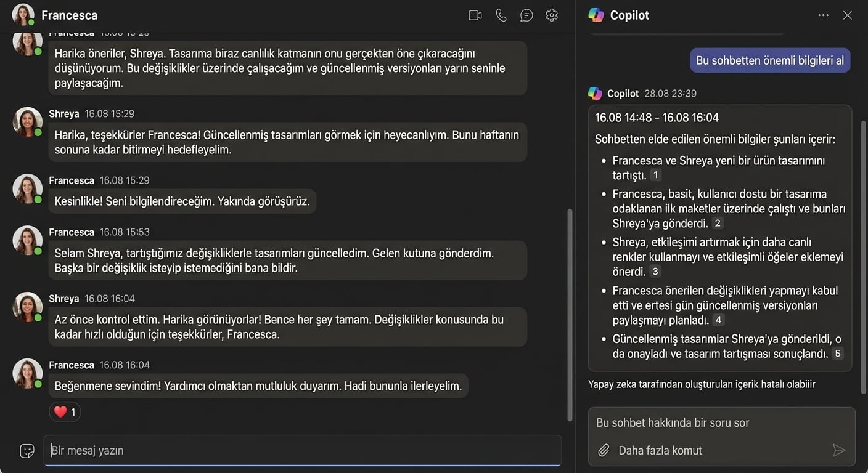Open the emoji picker beside message box
The image size is (868, 473).
coord(27,450)
